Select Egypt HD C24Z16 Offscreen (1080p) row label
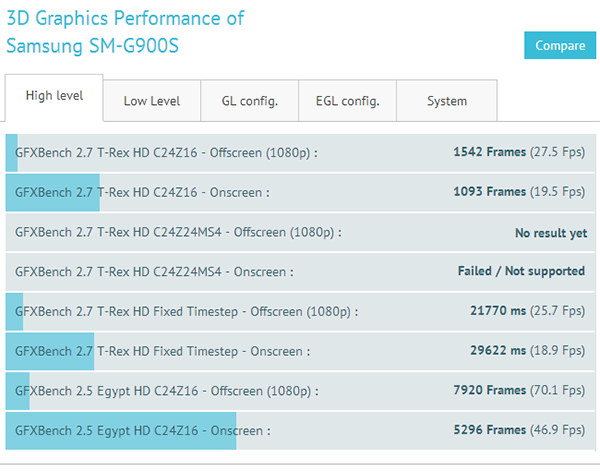 pyautogui.click(x=166, y=391)
